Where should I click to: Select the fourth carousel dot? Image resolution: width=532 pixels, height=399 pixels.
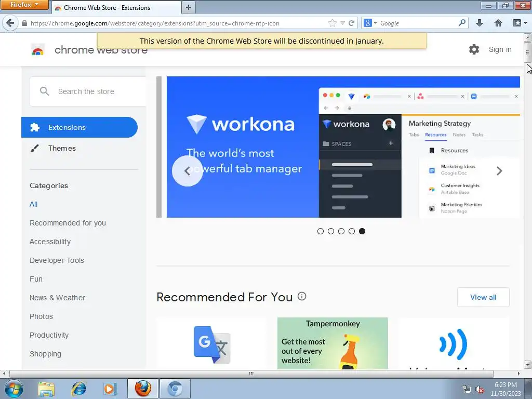[x=352, y=231]
